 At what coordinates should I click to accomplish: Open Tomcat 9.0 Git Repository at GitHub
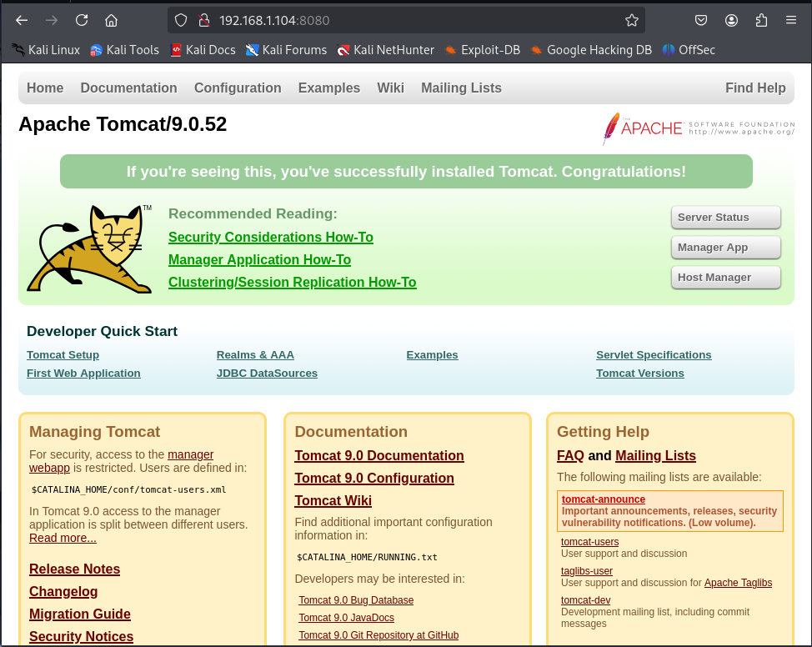tap(378, 635)
